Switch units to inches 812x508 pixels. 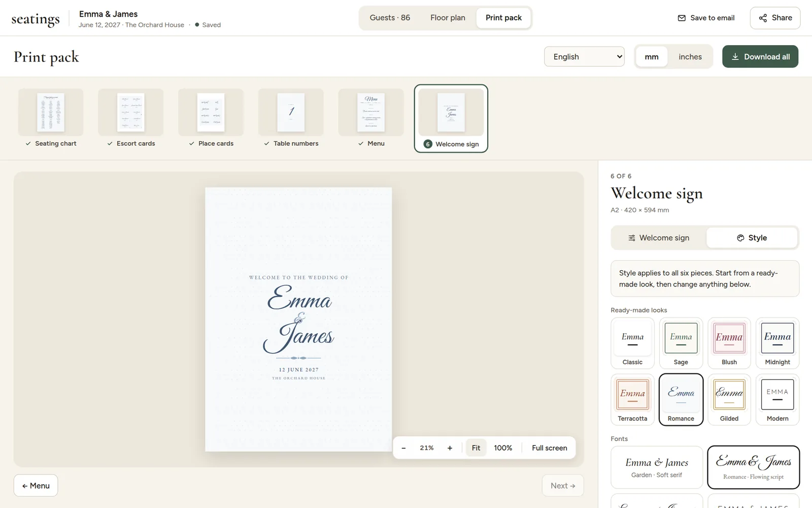coord(690,57)
